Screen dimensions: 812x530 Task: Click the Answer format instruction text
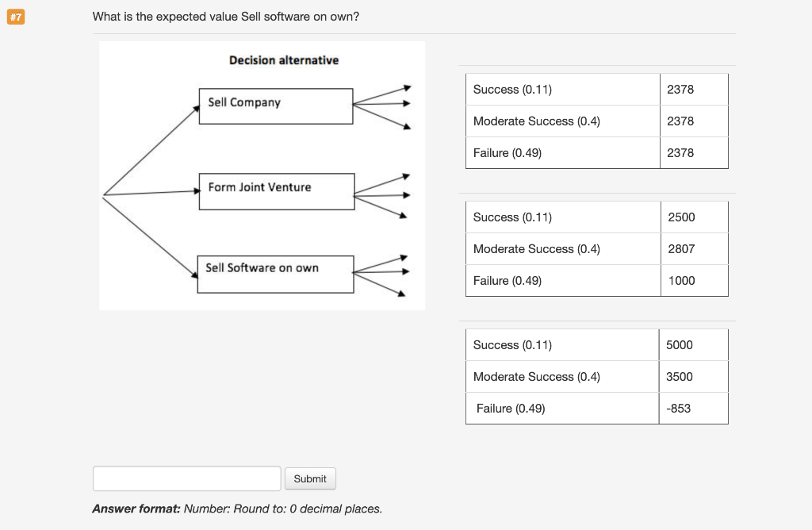(x=237, y=509)
